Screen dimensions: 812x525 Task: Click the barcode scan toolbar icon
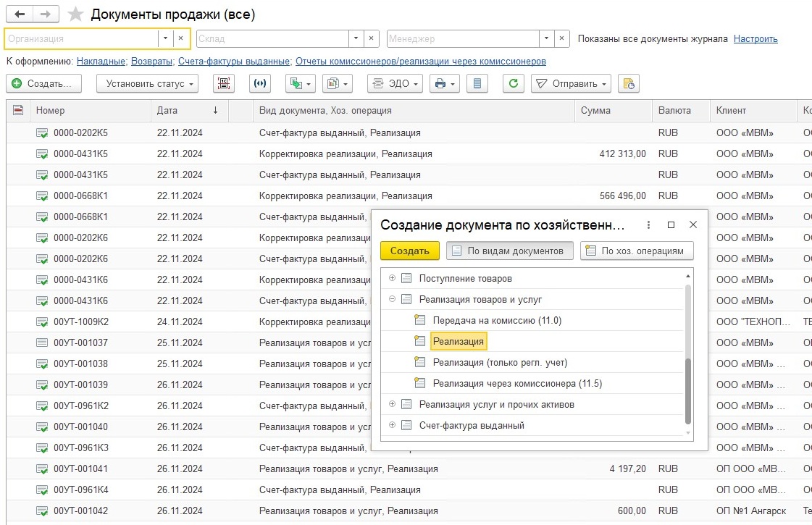[224, 84]
